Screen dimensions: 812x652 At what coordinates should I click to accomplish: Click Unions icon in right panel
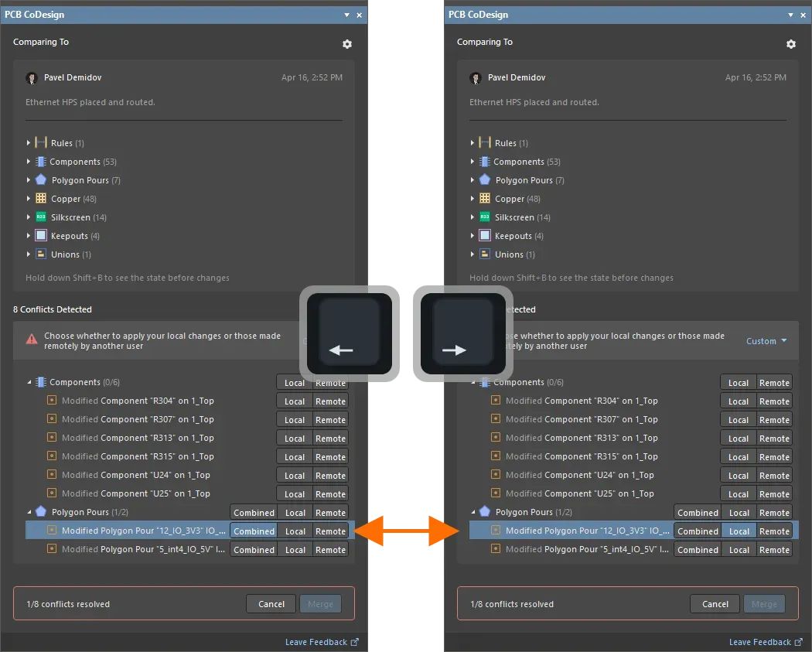(x=485, y=254)
